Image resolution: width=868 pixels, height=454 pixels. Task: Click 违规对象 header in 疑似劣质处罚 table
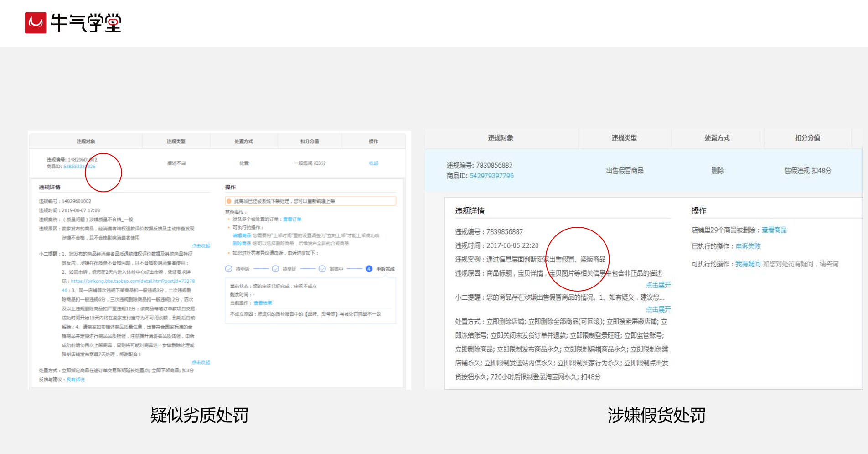pyautogui.click(x=86, y=141)
